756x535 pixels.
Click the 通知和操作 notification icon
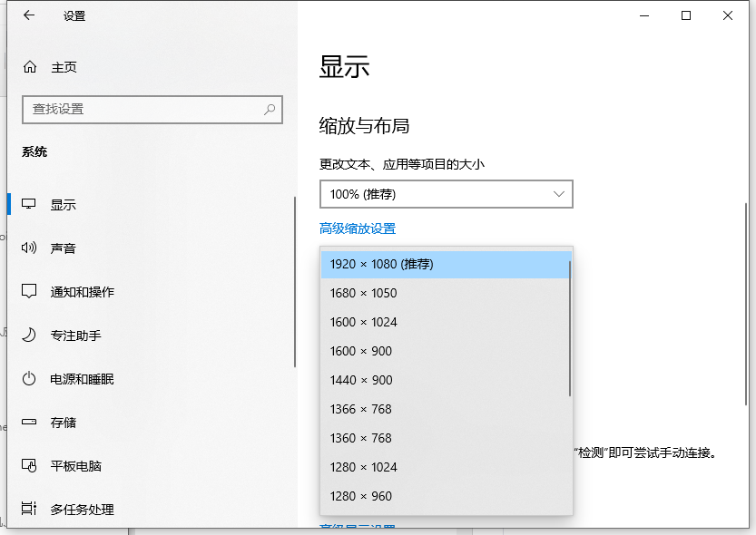point(28,291)
